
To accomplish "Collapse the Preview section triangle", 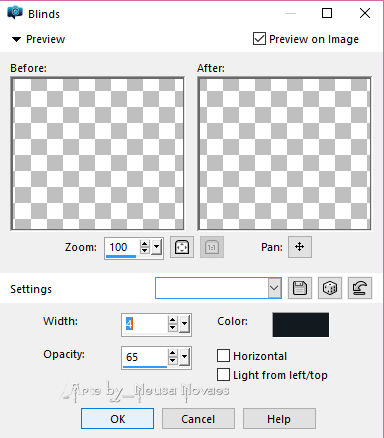I will 16,39.
